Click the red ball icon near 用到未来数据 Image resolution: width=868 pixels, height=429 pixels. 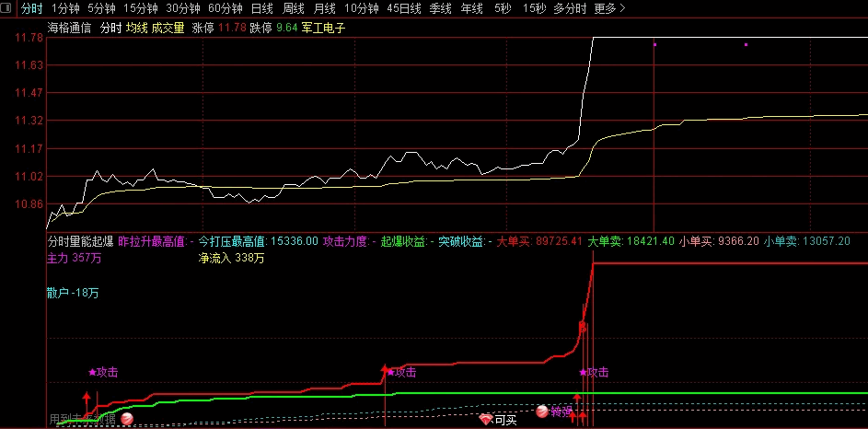point(127,419)
